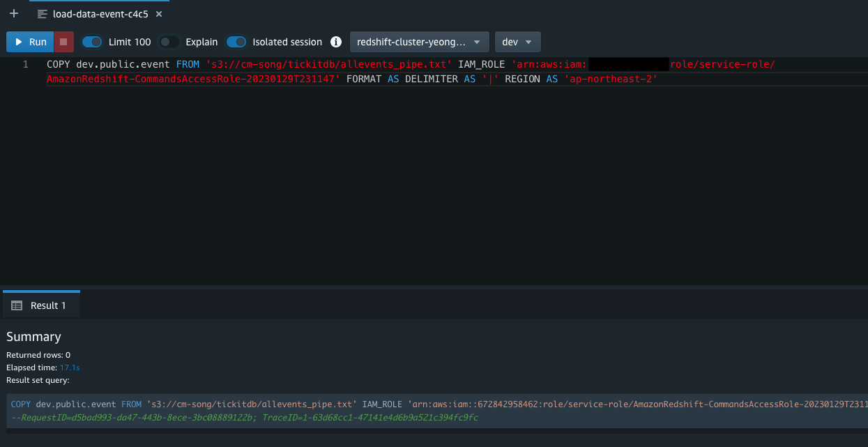The width and height of the screenshot is (868, 447).
Task: Expand the cluster selector chevron arrow
Action: (477, 42)
